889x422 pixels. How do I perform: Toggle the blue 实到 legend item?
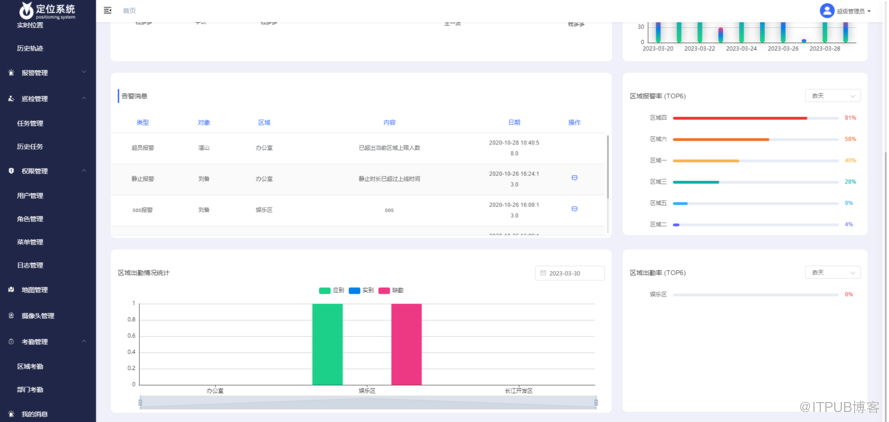(x=361, y=290)
